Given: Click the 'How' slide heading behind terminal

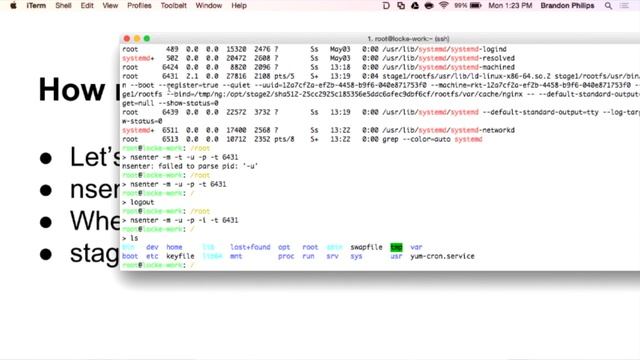Looking at the screenshot, I should click(x=72, y=90).
